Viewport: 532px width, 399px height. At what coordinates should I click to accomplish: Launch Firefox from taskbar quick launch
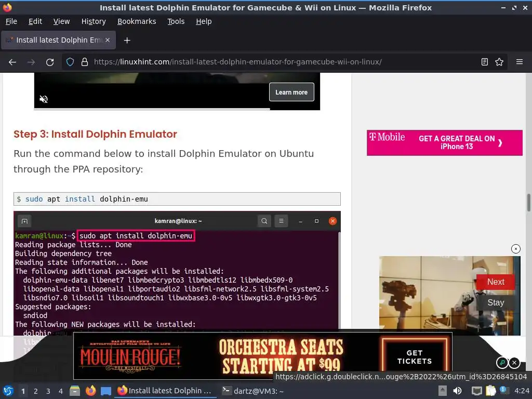pyautogui.click(x=90, y=391)
